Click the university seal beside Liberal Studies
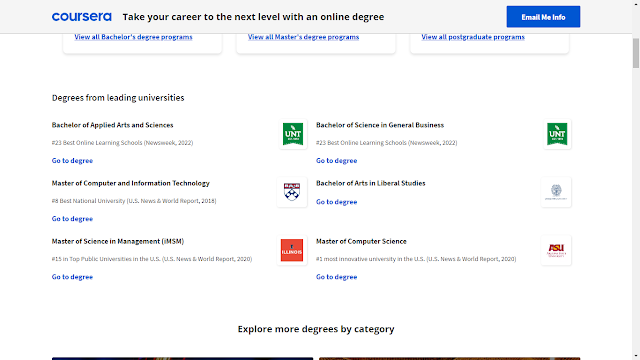The width and height of the screenshot is (640, 360). point(556,192)
